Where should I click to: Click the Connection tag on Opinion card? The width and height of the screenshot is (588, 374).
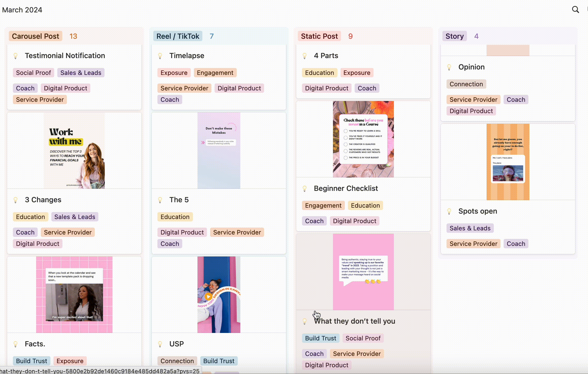click(x=466, y=84)
